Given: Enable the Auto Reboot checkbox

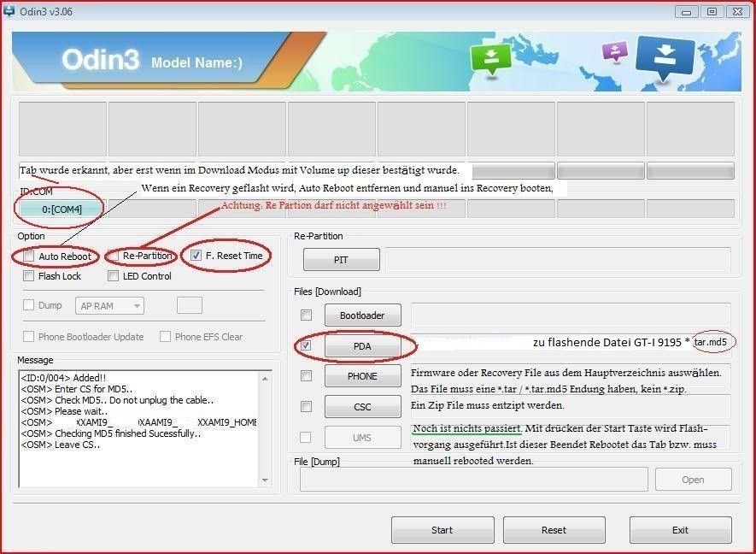Looking at the screenshot, I should (x=30, y=256).
